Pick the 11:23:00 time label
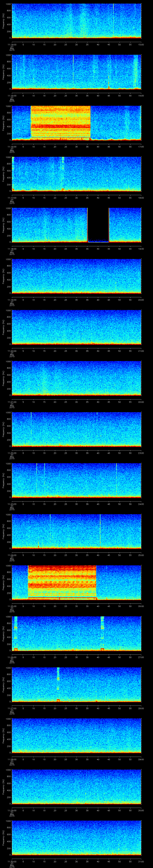Screen dimensions: 153x868 pyautogui.click(x=12, y=504)
